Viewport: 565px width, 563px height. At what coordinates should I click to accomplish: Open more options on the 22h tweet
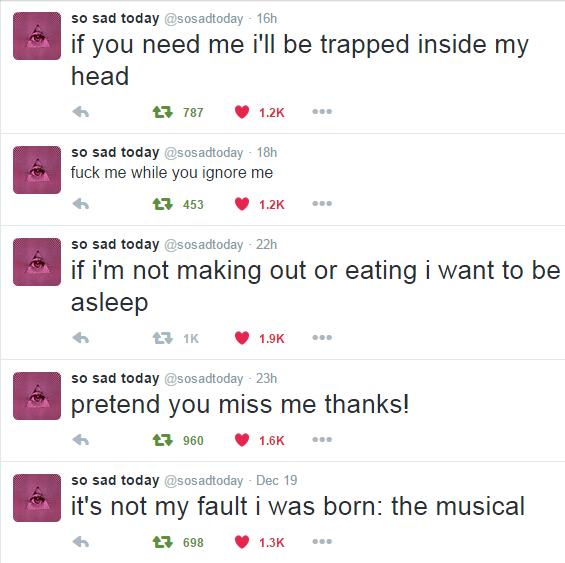pyautogui.click(x=322, y=338)
